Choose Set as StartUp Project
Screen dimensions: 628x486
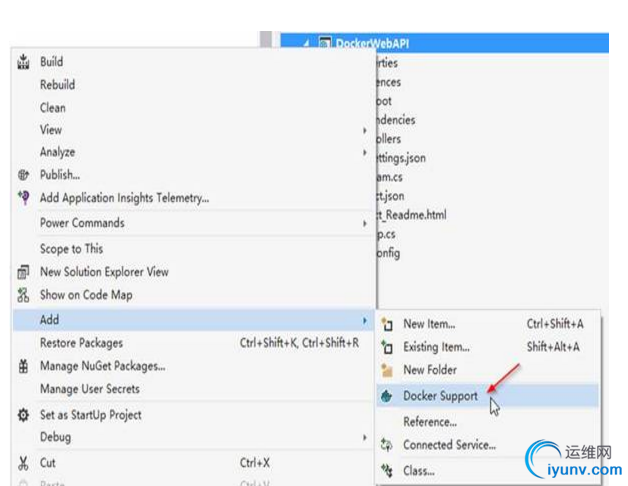point(194,415)
